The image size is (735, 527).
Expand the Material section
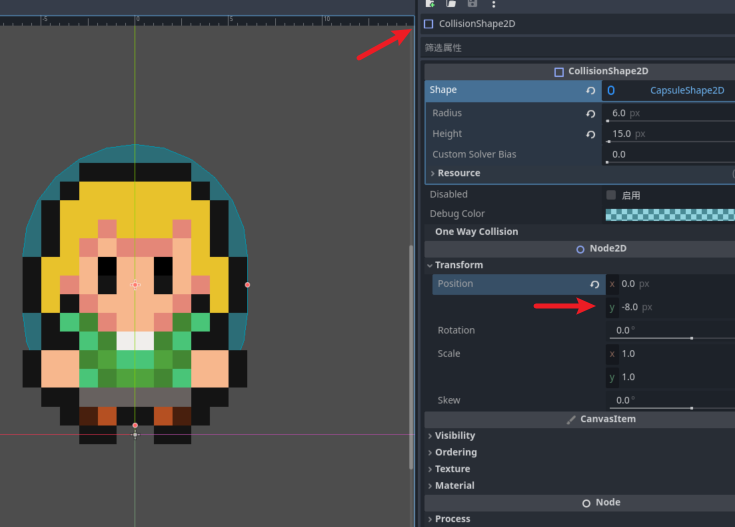454,486
